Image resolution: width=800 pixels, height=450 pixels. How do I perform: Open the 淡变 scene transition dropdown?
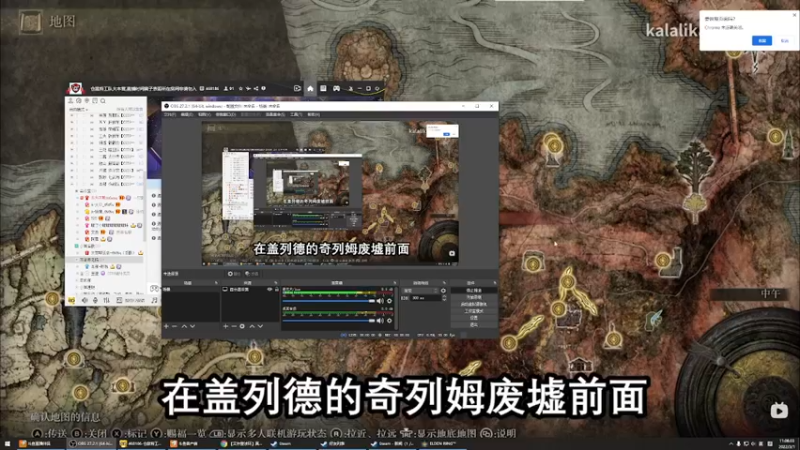coord(420,290)
